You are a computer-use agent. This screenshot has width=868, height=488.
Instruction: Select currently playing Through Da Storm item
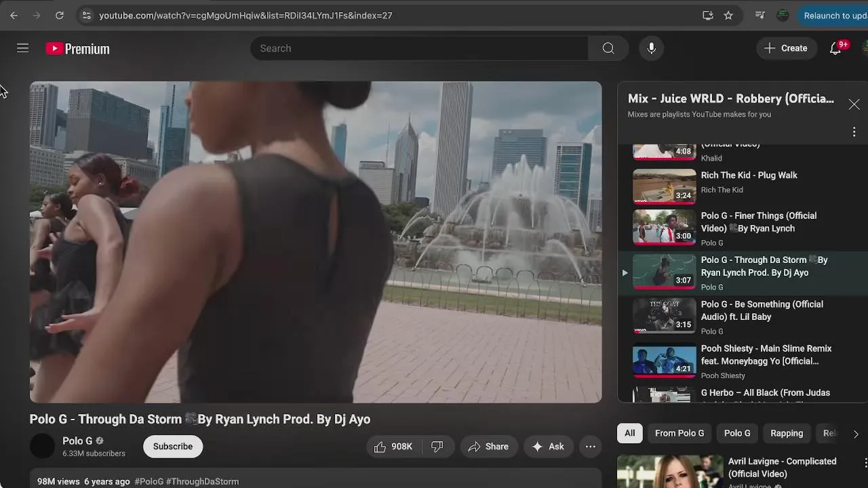pos(743,272)
